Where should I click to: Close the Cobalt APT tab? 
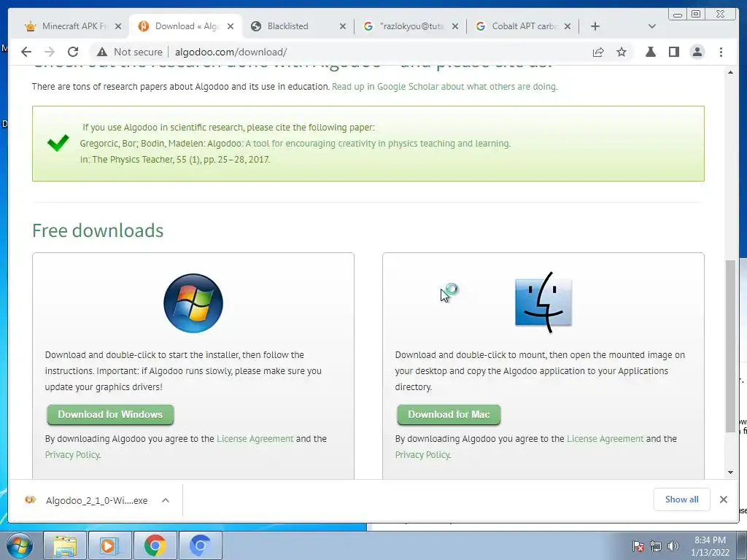coord(568,26)
